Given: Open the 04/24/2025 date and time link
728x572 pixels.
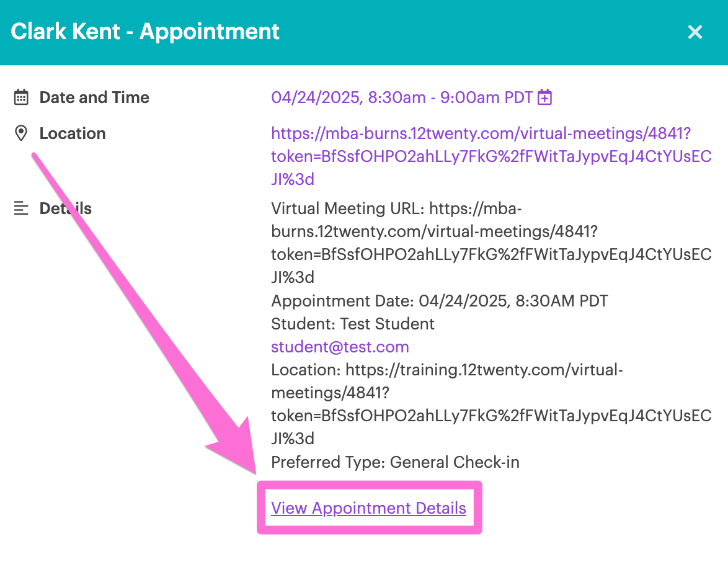Looking at the screenshot, I should (x=402, y=97).
